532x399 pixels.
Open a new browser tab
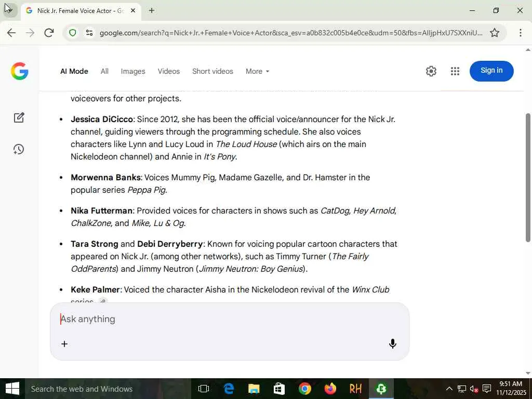click(x=152, y=10)
